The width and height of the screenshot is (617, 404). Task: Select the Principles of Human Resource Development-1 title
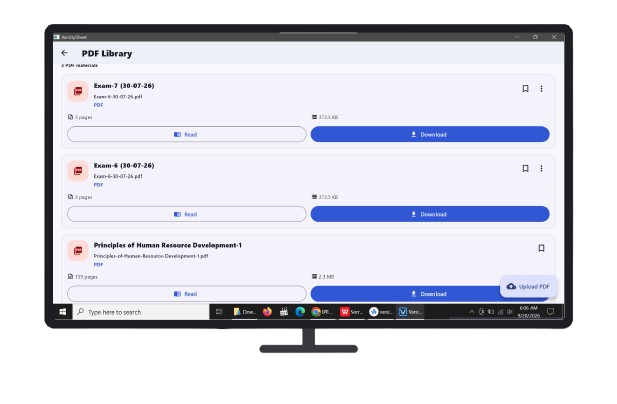(168, 245)
